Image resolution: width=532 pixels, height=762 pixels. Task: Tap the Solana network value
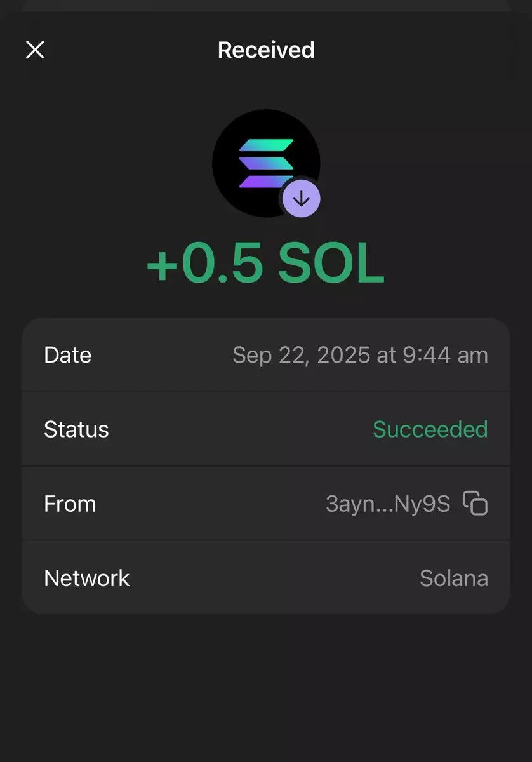tap(454, 578)
